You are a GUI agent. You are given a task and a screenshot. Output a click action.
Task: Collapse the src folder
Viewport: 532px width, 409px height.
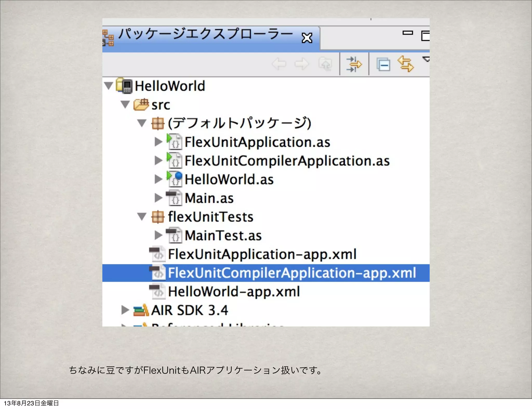pyautogui.click(x=125, y=105)
